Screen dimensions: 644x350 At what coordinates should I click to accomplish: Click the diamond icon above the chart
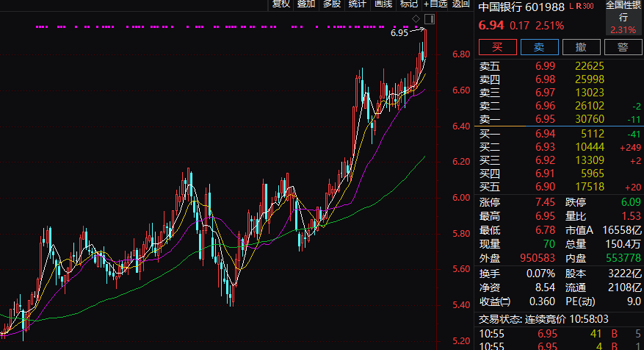[x=416, y=18]
